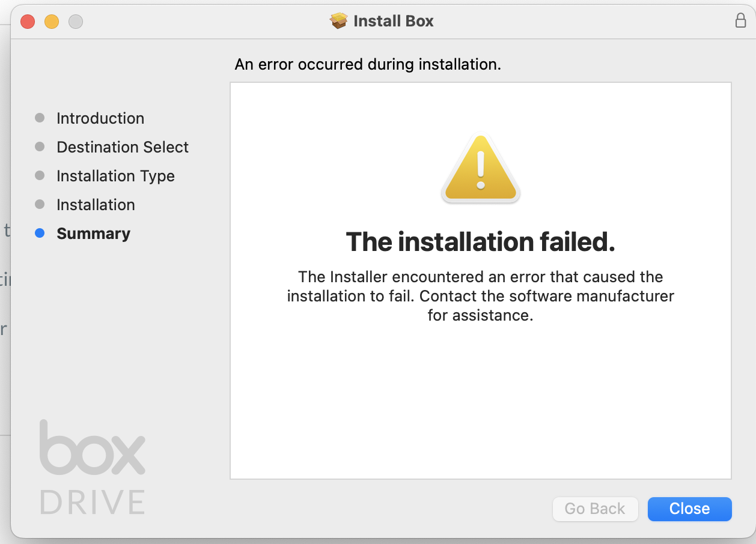Select the Installation step in sidebar

coord(96,205)
